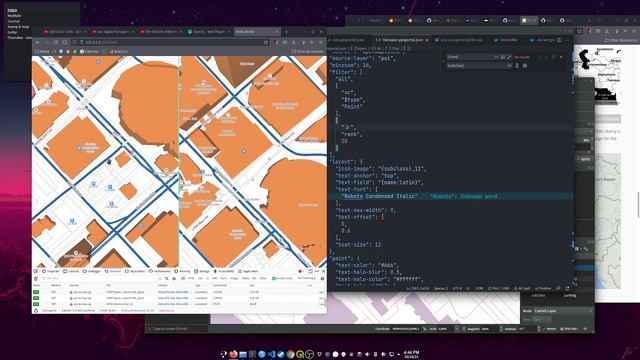Bookmark page with star icon
640x360 pixels.
point(266,42)
